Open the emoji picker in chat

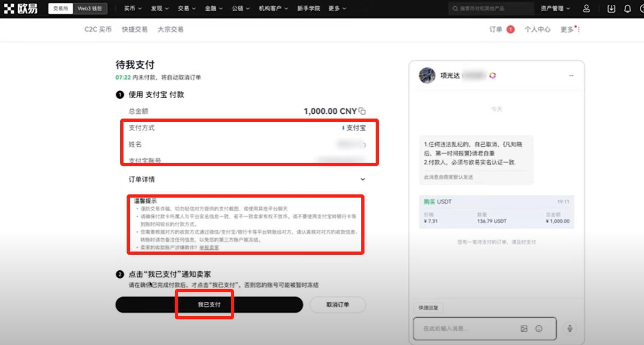pyautogui.click(x=539, y=328)
